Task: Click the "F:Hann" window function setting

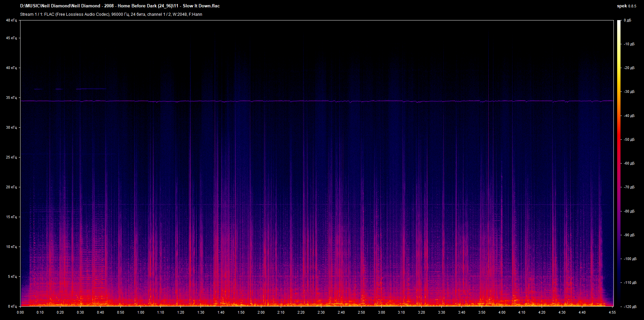Action: [196, 14]
